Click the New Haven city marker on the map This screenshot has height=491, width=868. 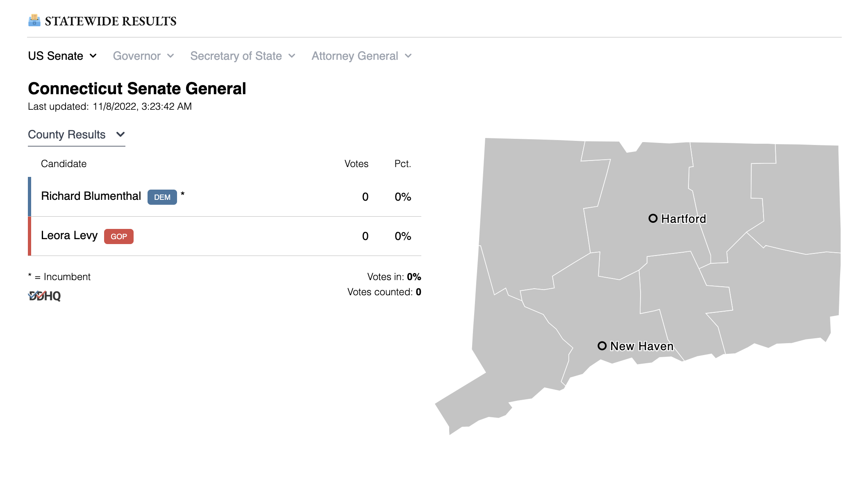[602, 346]
